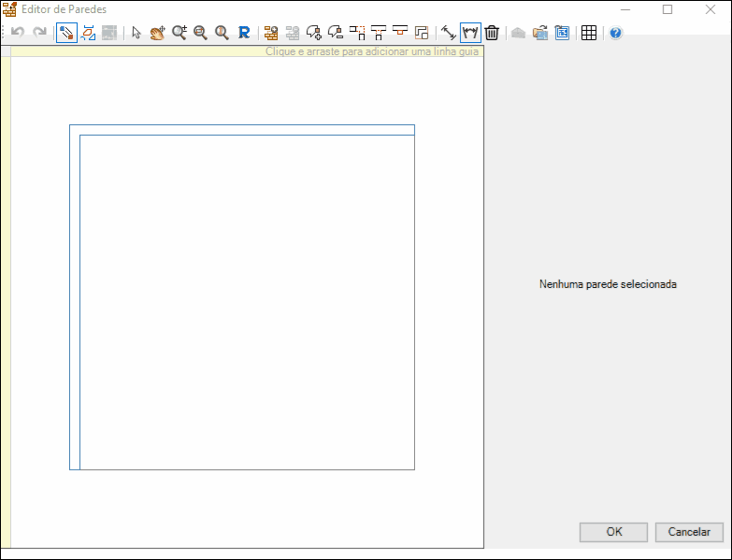732x560 pixels.
Task: Toggle the grid display icon
Action: (x=589, y=33)
